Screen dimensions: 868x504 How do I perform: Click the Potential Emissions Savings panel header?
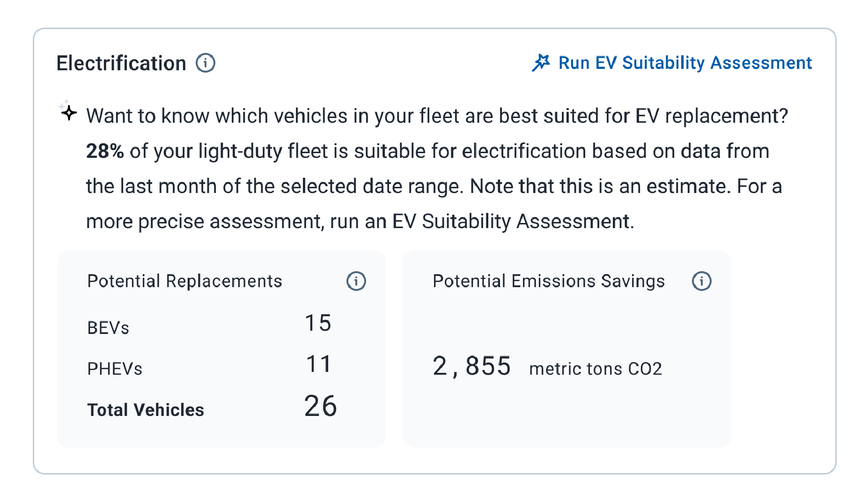(548, 281)
